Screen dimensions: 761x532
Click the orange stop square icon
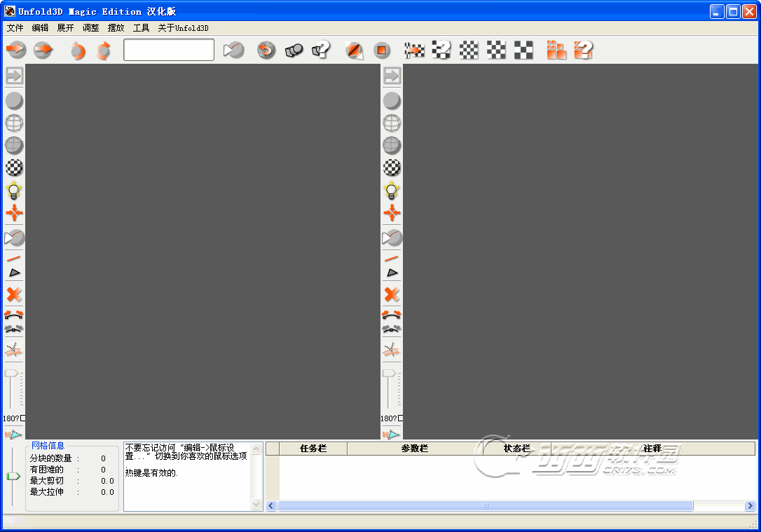[x=382, y=50]
